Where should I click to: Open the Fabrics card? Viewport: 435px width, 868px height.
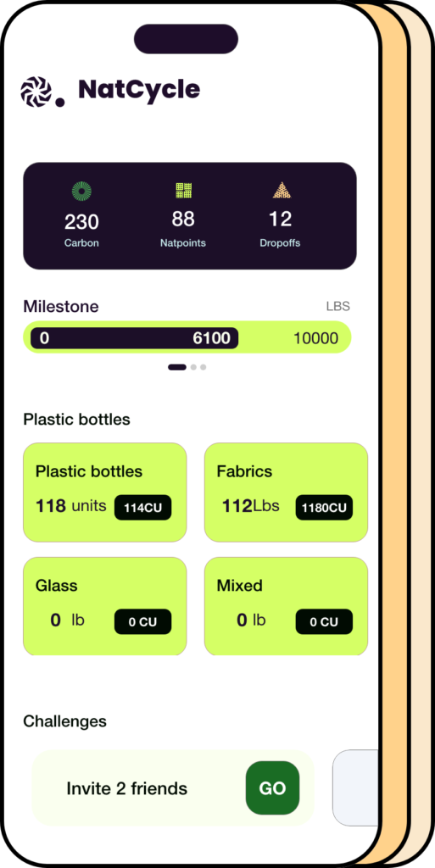point(286,492)
